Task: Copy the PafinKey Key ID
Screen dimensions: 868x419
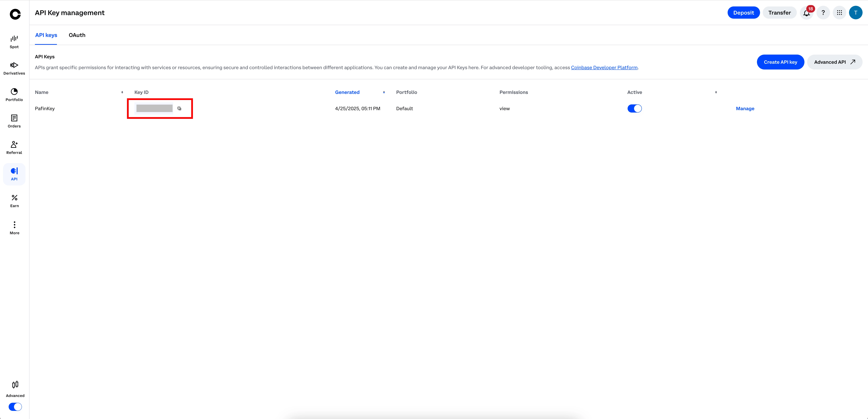Action: coord(179,108)
